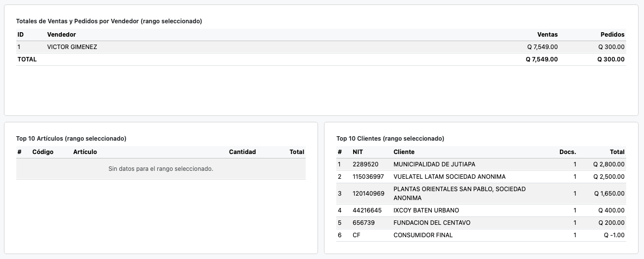Click the Cliente column header

point(404,152)
